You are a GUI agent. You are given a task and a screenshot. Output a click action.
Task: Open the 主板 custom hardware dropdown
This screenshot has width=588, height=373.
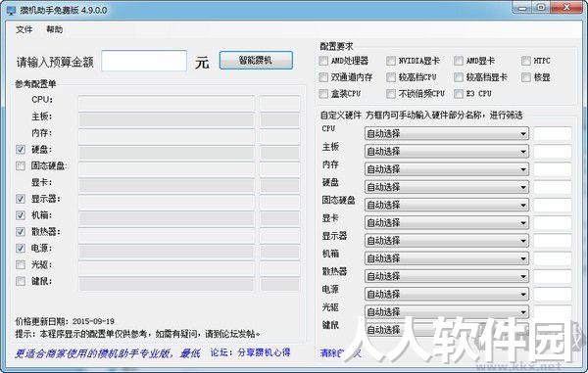pos(447,152)
